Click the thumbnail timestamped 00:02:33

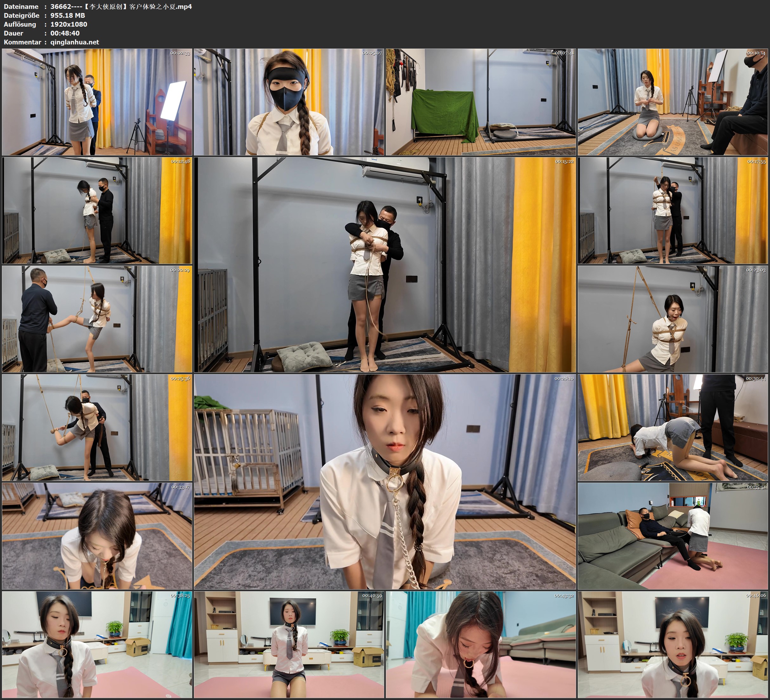click(97, 102)
